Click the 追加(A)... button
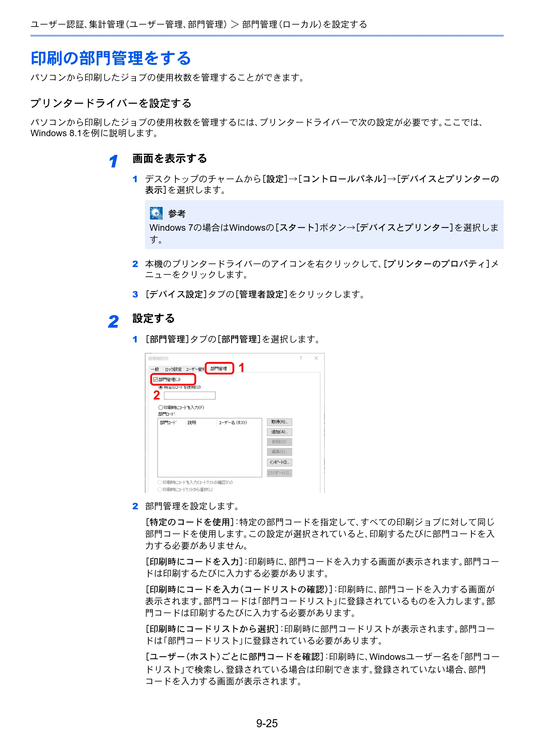 (x=280, y=432)
